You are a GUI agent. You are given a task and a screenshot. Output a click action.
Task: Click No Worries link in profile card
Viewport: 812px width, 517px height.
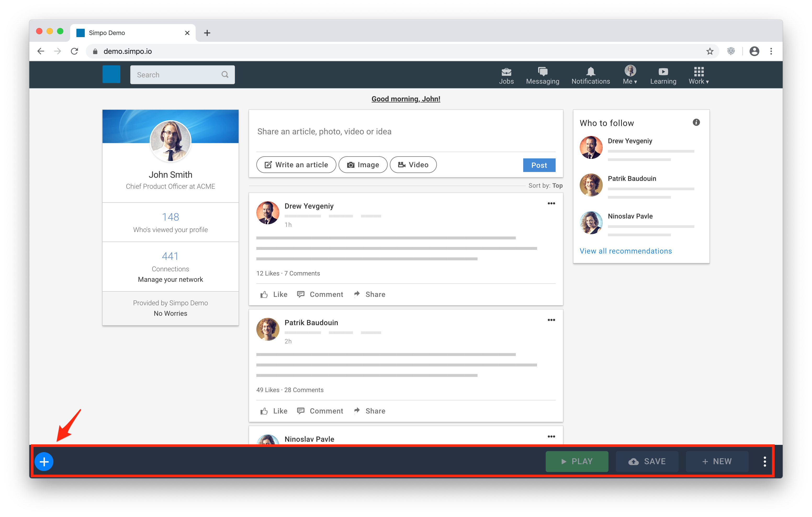point(170,313)
